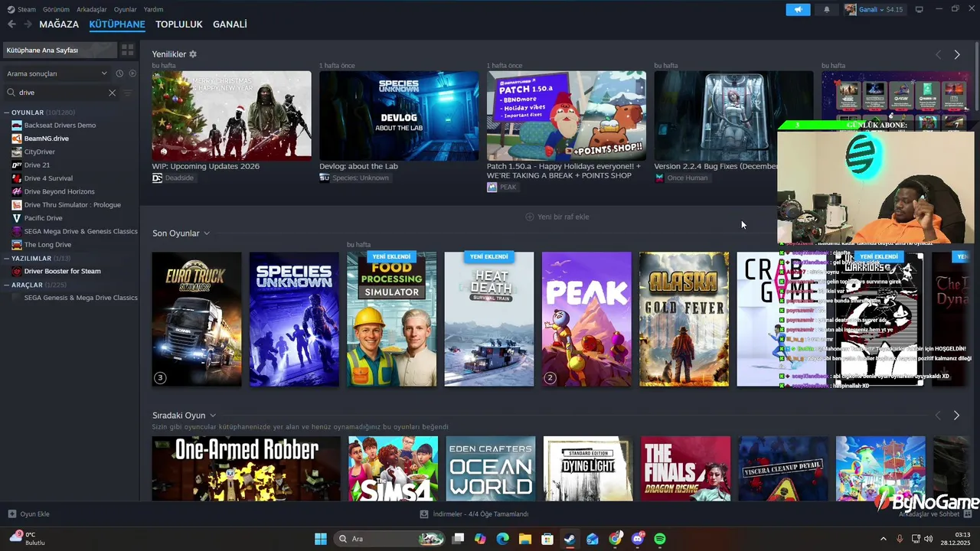
Task: Switch to the KÜTÜPHANE tab
Action: [117, 24]
